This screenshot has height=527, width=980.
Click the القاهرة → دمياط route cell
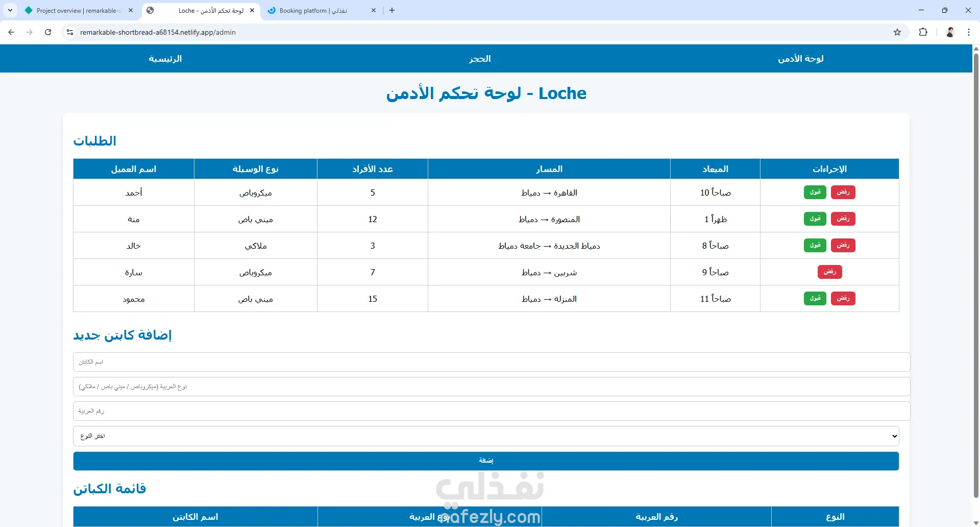click(549, 193)
